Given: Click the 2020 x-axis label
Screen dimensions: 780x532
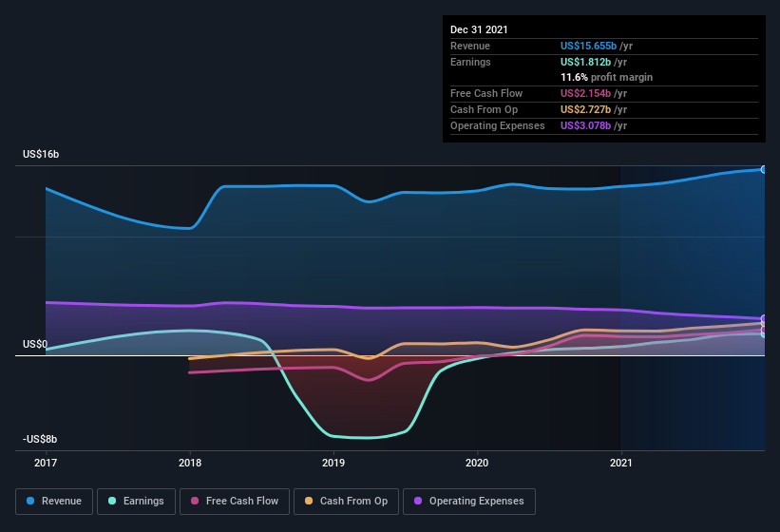Looking at the screenshot, I should tap(477, 463).
